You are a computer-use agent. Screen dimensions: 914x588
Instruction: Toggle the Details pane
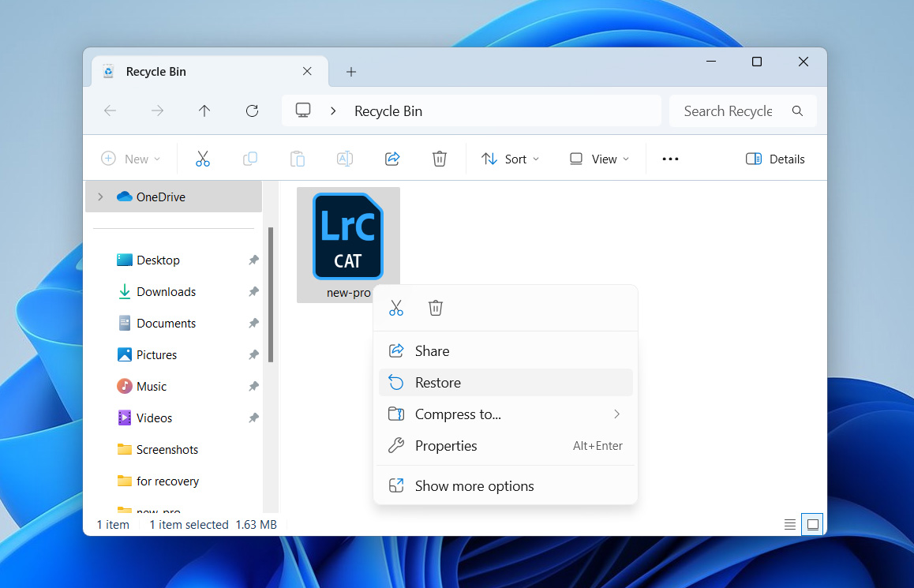point(775,159)
